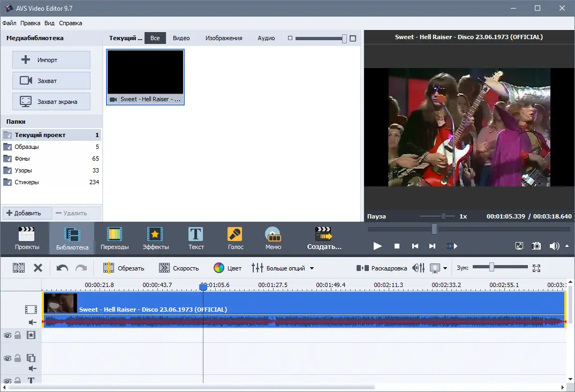Switch to the Видео media tab
The height and width of the screenshot is (392, 575).
(x=181, y=38)
